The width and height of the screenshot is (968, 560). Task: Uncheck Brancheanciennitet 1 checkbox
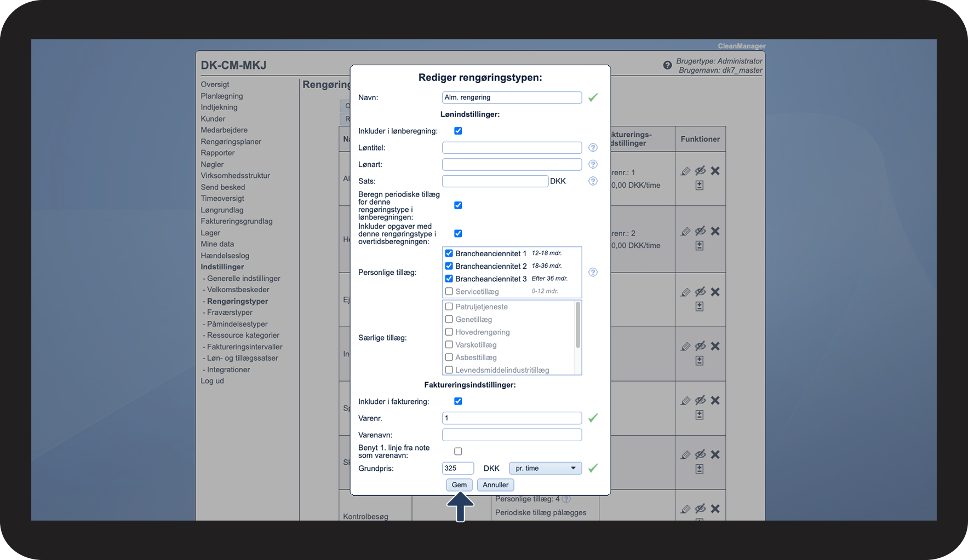tap(449, 253)
